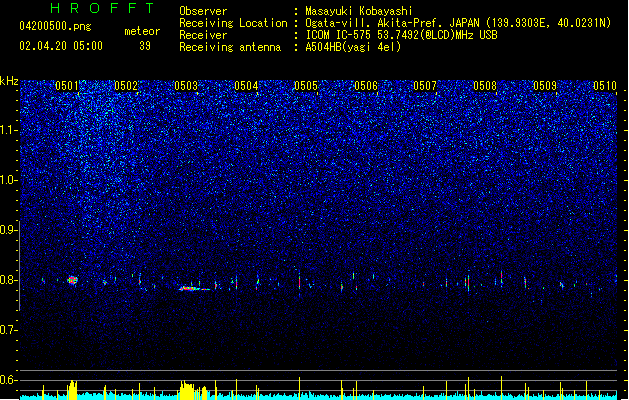
Task: Click the 0501 time marker
Action: [67, 86]
